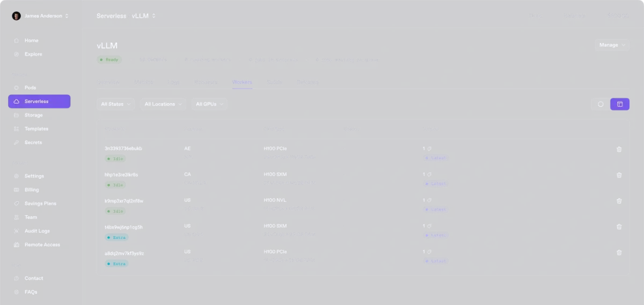The height and width of the screenshot is (305, 644).
Task: Open the All Locations filter dropdown
Action: [x=164, y=104]
